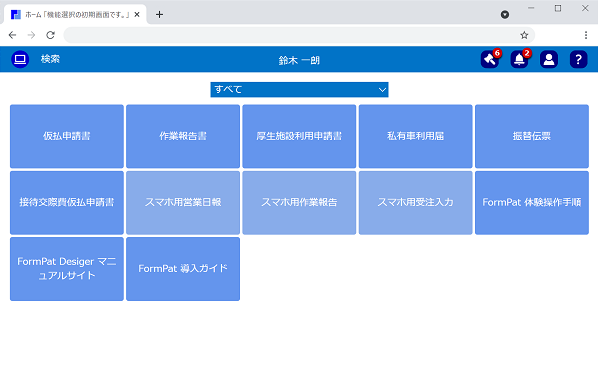Open the スマホ用営業日報 tile
Viewport: 598px width, 373px height.
tap(183, 203)
